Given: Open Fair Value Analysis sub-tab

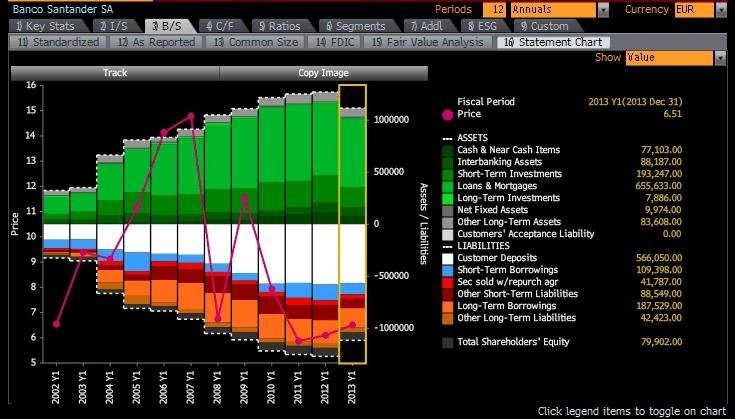Looking at the screenshot, I should pos(428,42).
